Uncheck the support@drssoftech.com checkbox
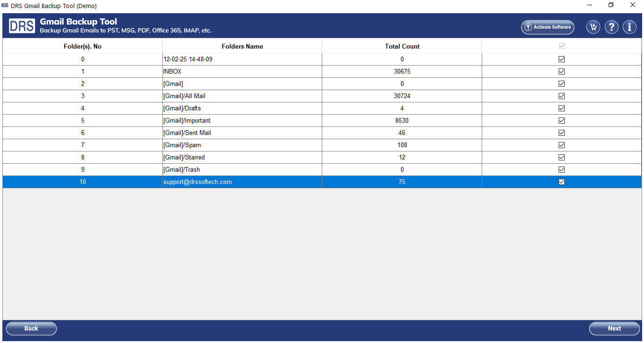Screen dimensions: 644x343 561,182
